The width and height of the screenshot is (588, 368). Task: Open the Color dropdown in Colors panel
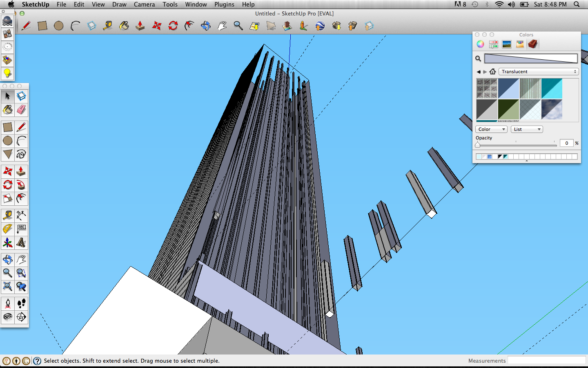[x=491, y=129]
